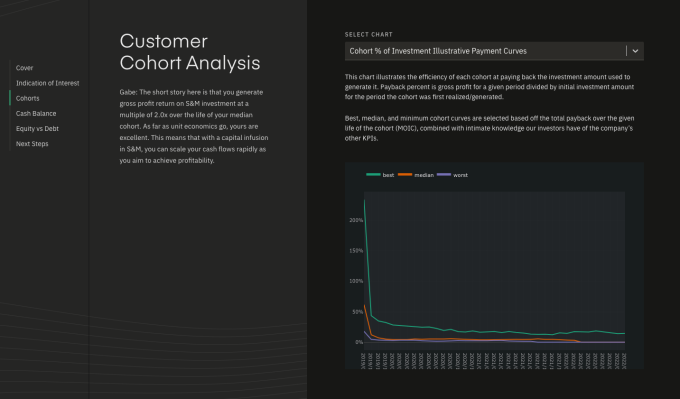
Task: Toggle the best series in legend
Action: click(x=388, y=175)
